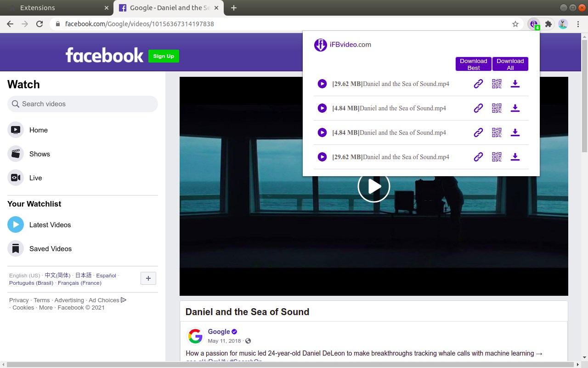Image resolution: width=588 pixels, height=368 pixels.
Task: Download icon in lower 4.84 MB row
Action: 515,132
